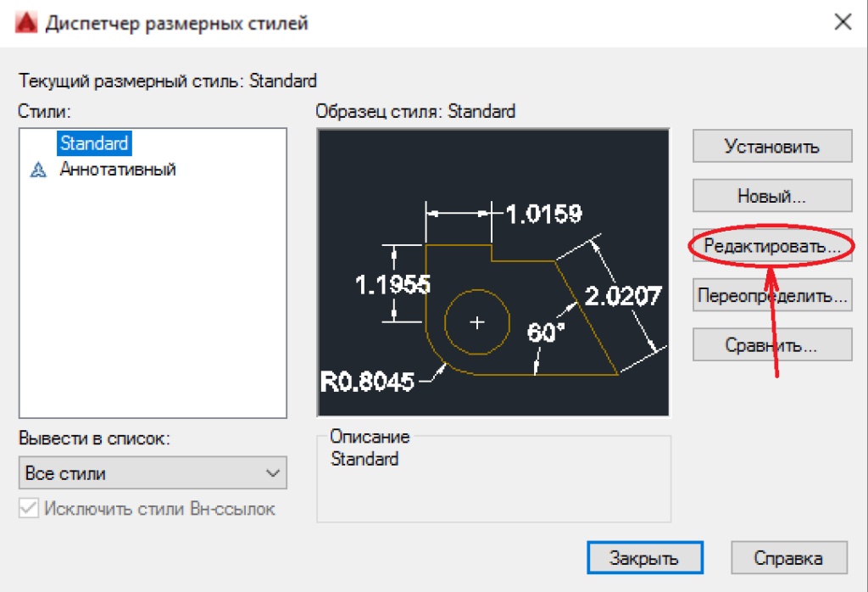The height and width of the screenshot is (592, 868).
Task: Click empty space in the Стили list
Action: (153, 322)
